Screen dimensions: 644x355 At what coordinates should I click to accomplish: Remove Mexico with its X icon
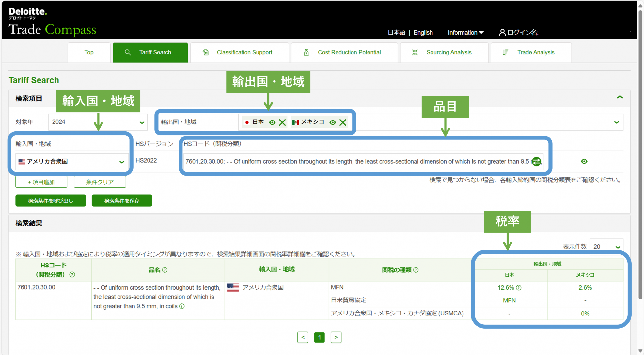[343, 122]
